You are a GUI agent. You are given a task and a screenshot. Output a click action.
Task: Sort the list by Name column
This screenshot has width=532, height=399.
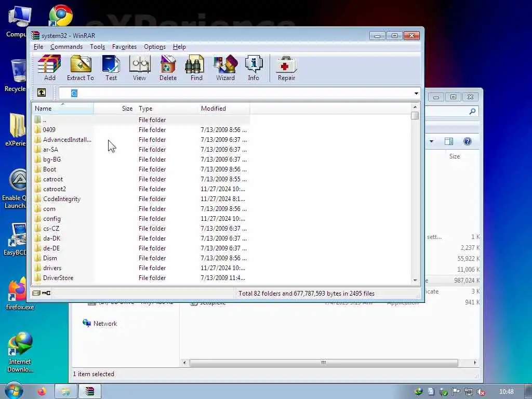point(63,109)
